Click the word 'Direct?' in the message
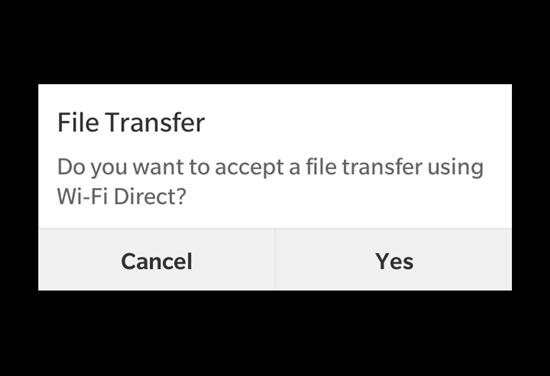The image size is (550, 376). [150, 196]
